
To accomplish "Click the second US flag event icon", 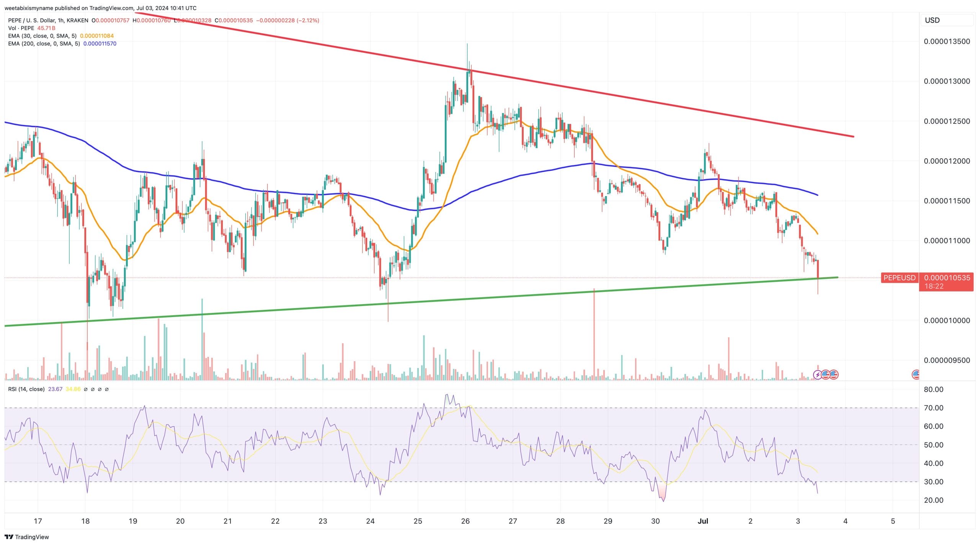I will (834, 375).
